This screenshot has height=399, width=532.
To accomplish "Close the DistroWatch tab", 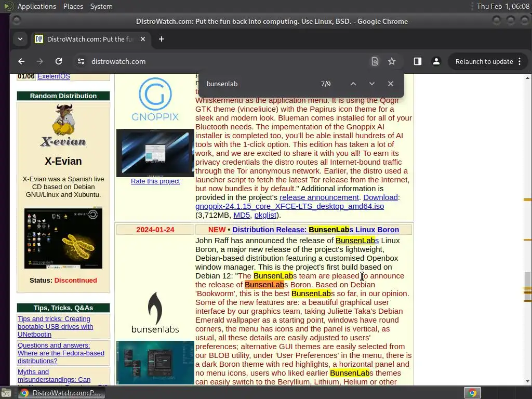I will [x=143, y=39].
